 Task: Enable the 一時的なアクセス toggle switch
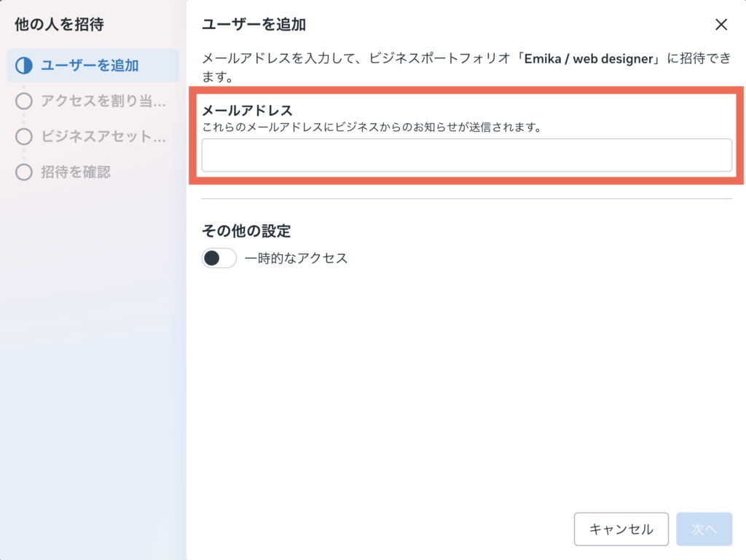coord(219,258)
